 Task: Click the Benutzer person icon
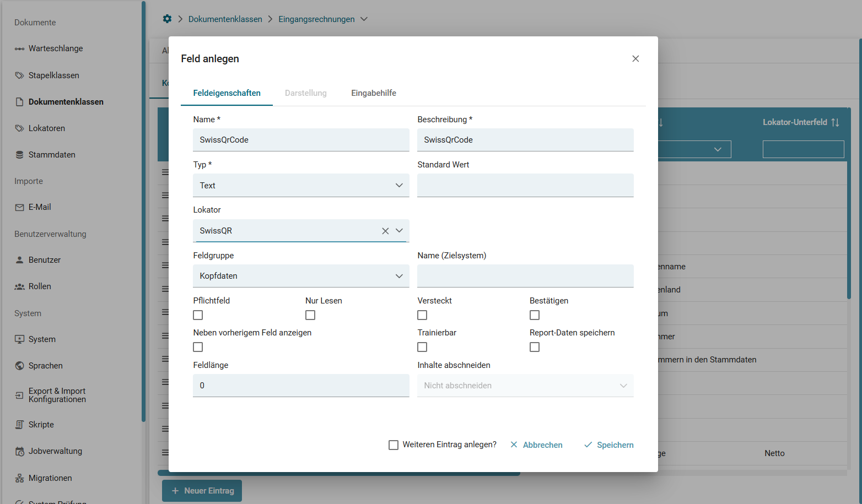[x=19, y=260]
